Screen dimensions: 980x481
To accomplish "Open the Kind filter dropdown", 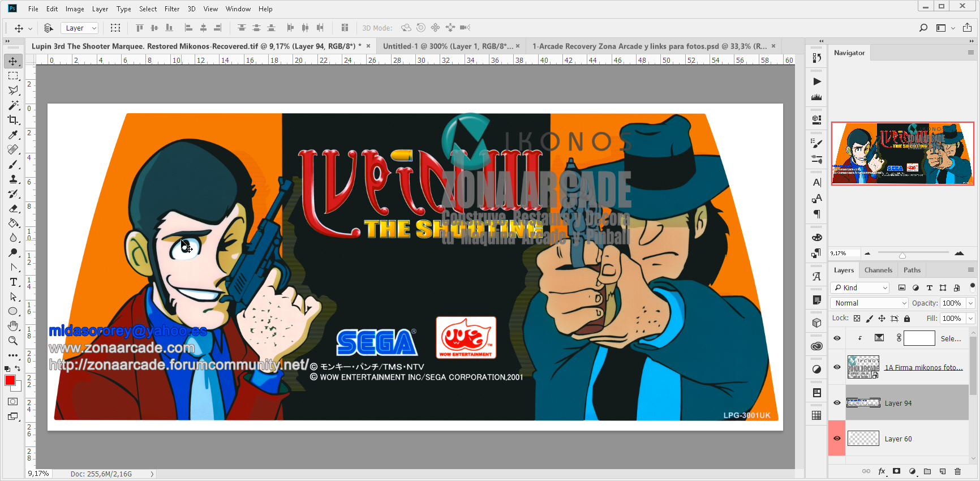I will 860,288.
